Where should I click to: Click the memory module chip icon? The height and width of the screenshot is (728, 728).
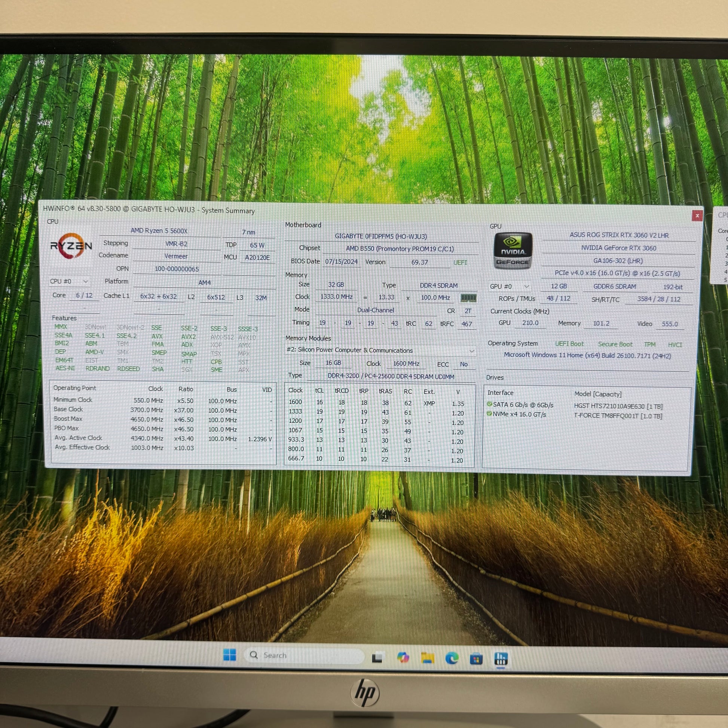pos(468,298)
